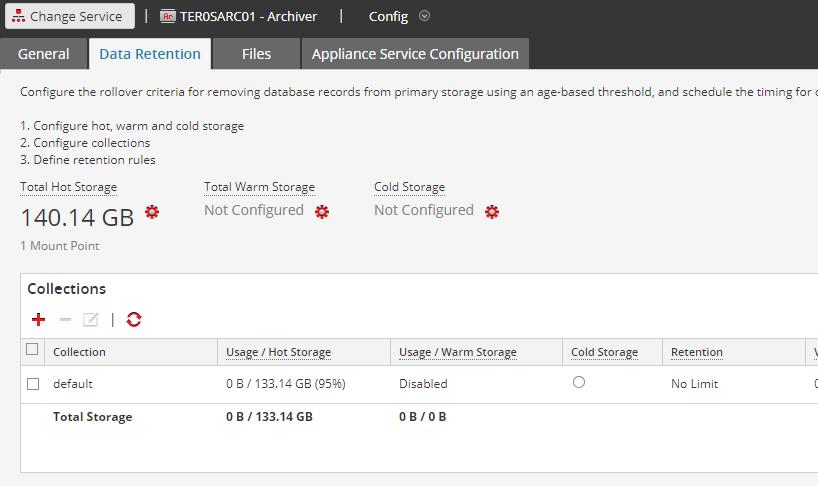Open Cold Storage settings gear icon

(492, 212)
